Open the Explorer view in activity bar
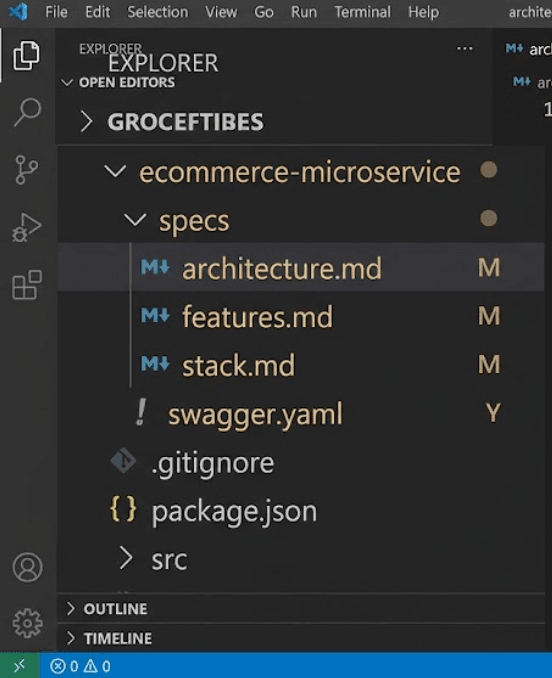 (x=26, y=55)
